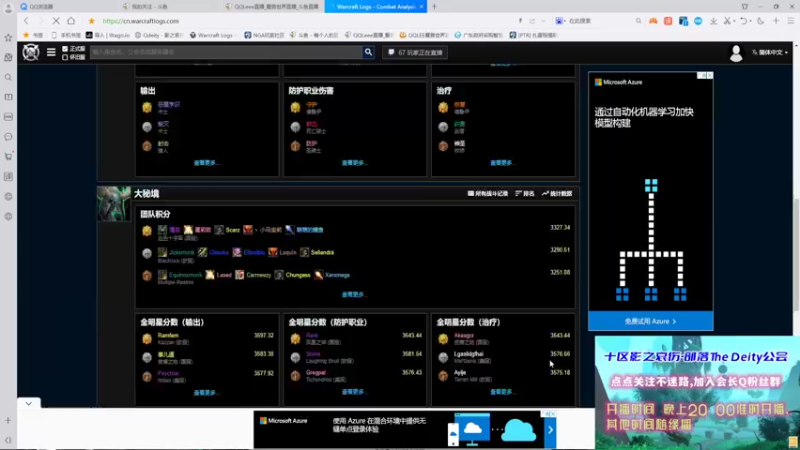
Task: Switch to the 我的关注 斗鱼 tab
Action: [171, 7]
